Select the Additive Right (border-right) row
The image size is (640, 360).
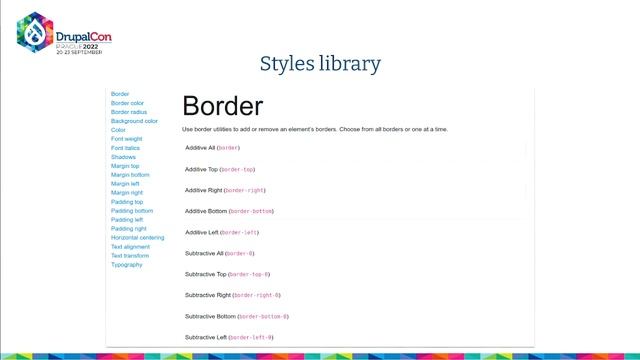(225, 190)
